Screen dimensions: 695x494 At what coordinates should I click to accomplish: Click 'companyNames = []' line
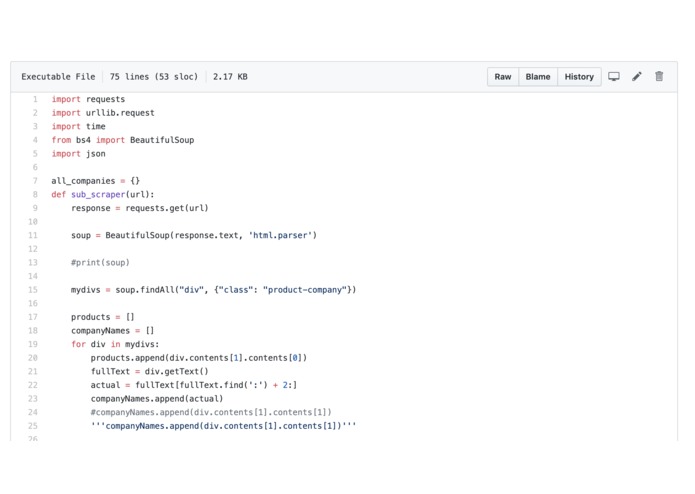(x=113, y=331)
